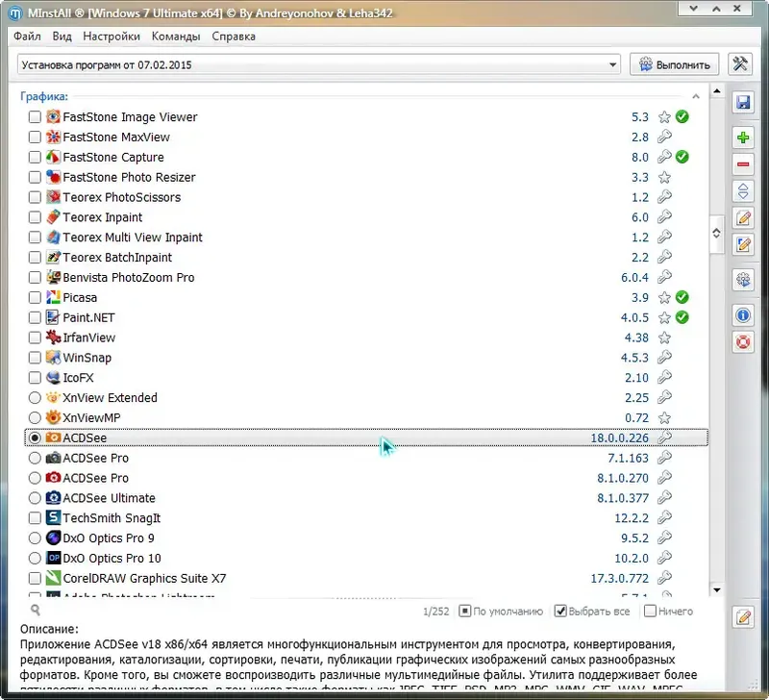
Task: Click the Teorex PhotoScissors row name
Action: tap(122, 197)
